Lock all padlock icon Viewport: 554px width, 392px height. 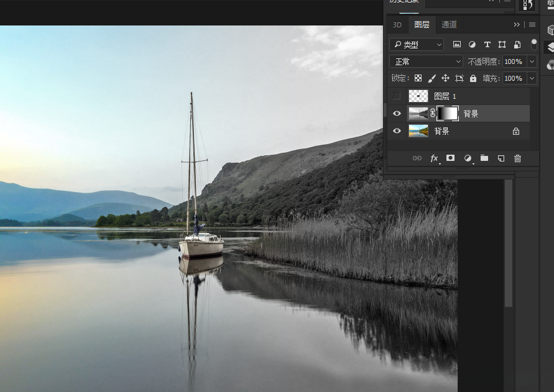click(x=473, y=78)
